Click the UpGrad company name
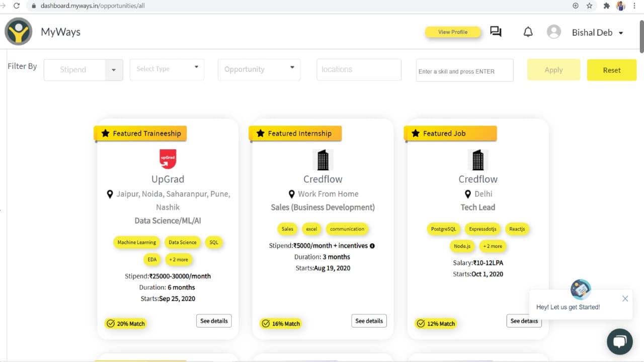644x362 pixels. (x=168, y=179)
